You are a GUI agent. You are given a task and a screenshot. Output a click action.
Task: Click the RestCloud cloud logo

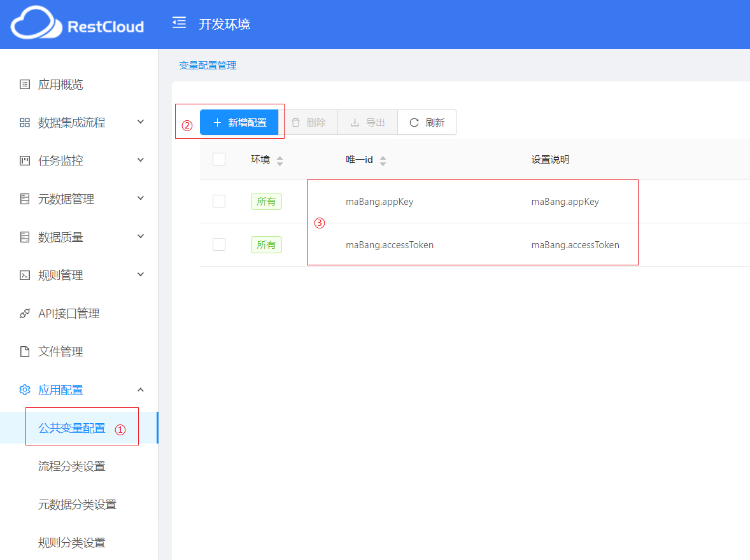(x=36, y=23)
